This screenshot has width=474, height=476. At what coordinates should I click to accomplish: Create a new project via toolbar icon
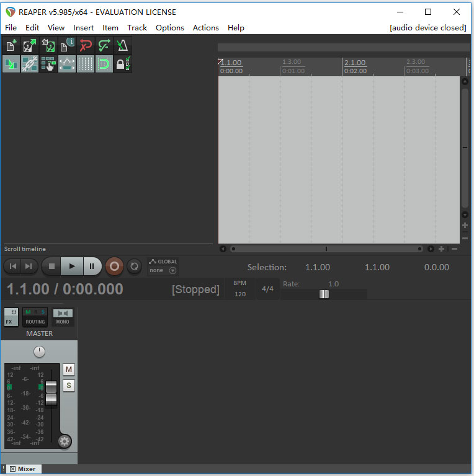(x=11, y=45)
